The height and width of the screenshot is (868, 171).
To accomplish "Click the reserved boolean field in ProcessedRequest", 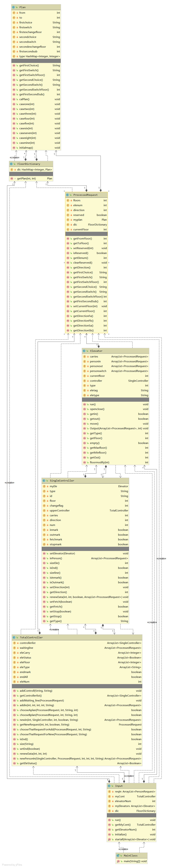I will [x=87, y=215].
